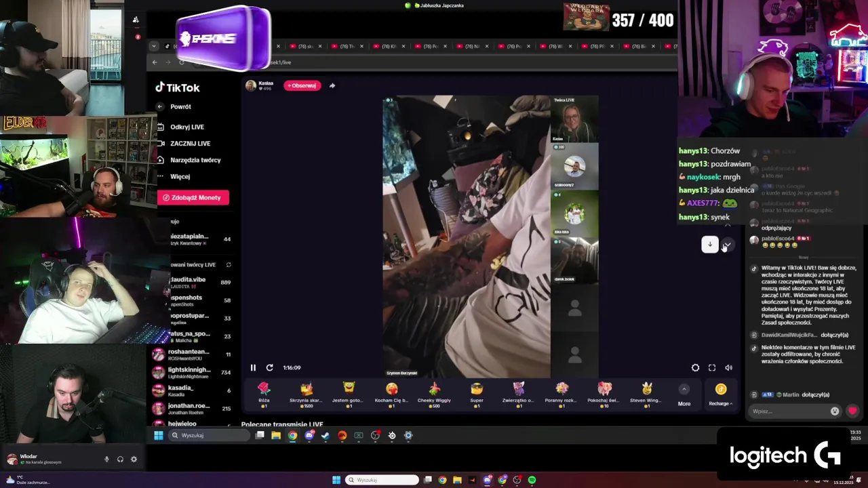Viewport: 868px width, 488px height.
Task: Open Kasiaa host profile avatar
Action: pos(250,85)
